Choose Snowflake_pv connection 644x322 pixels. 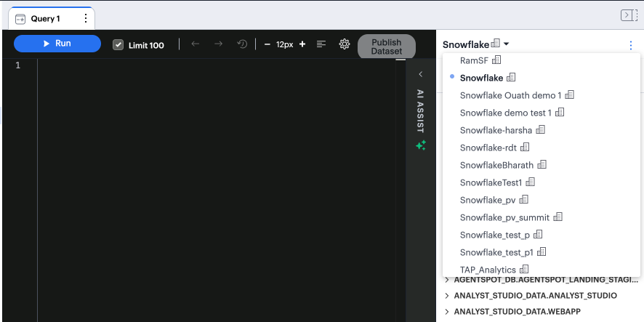coord(542,200)
